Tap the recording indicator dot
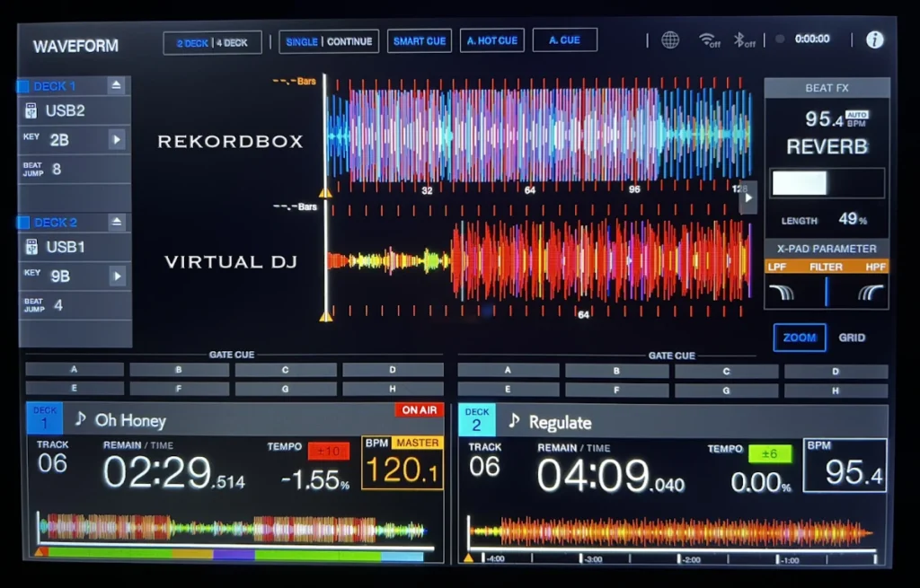This screenshot has height=588, width=920. click(x=780, y=39)
